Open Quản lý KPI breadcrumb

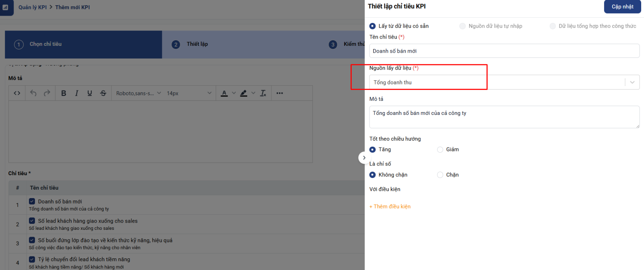coord(33,7)
